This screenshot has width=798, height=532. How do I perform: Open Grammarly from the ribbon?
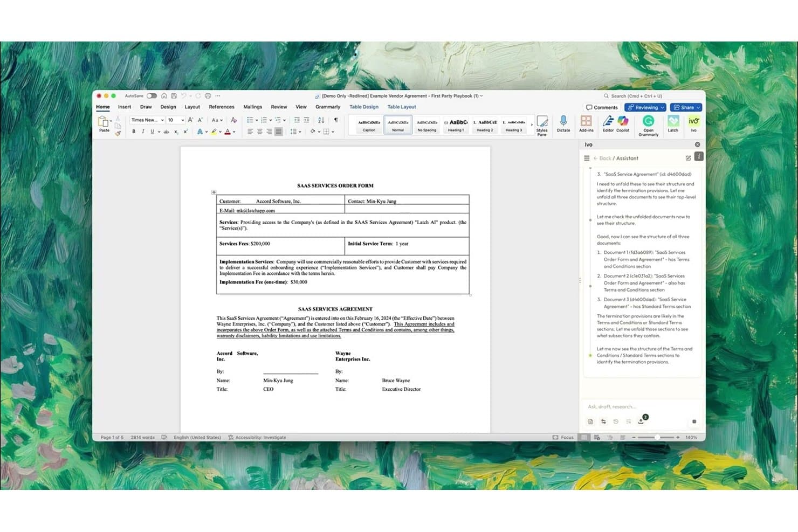click(x=648, y=125)
